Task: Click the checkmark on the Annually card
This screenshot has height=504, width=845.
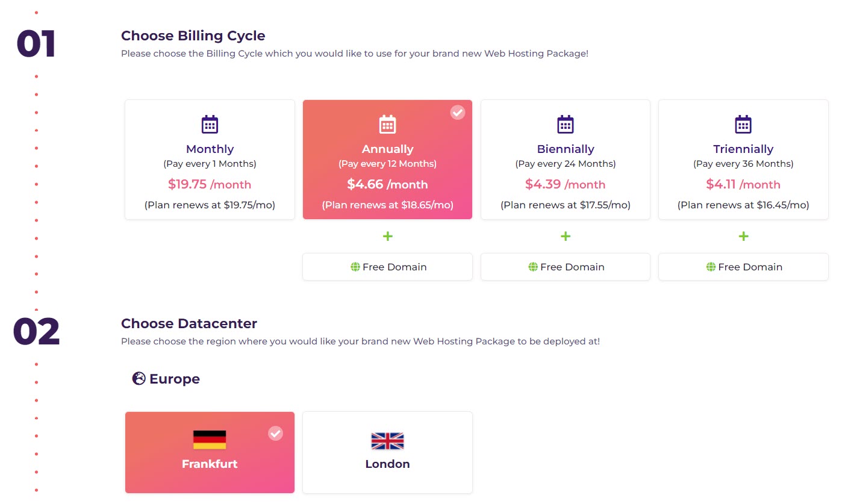Action: (x=458, y=112)
